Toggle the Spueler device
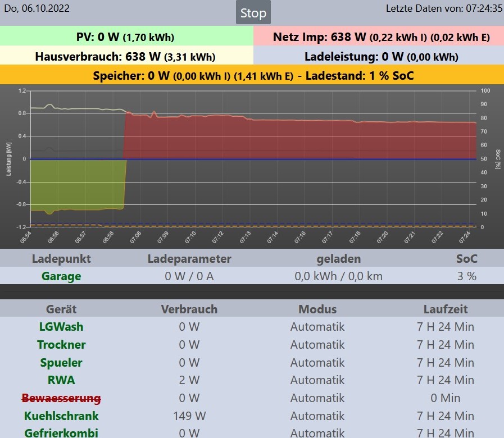 (61, 362)
